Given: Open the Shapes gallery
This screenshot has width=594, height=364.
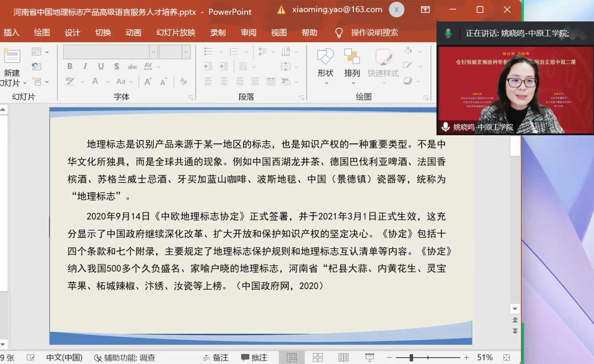Looking at the screenshot, I should (325, 57).
